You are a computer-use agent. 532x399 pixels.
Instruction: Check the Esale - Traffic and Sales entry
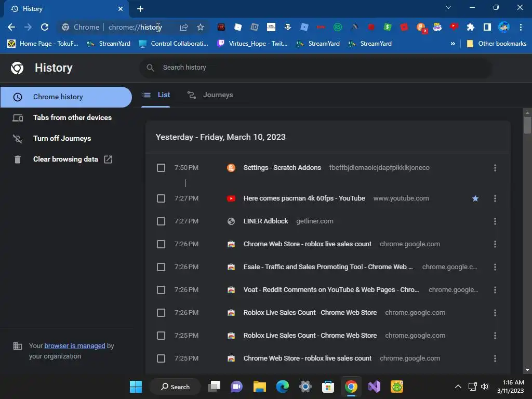pyautogui.click(x=161, y=267)
